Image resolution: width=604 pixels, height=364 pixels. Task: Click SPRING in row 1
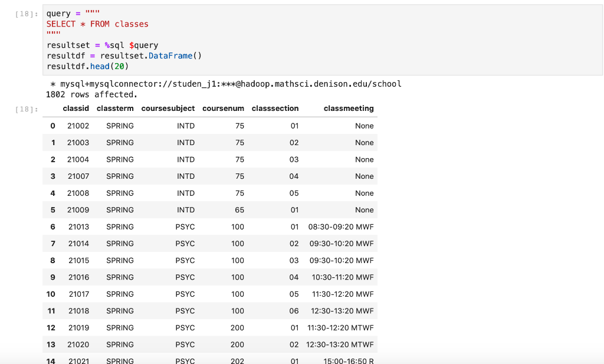pyautogui.click(x=120, y=143)
